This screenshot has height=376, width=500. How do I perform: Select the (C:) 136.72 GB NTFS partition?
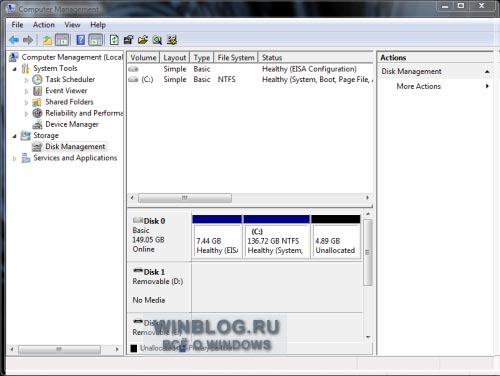pos(277,236)
